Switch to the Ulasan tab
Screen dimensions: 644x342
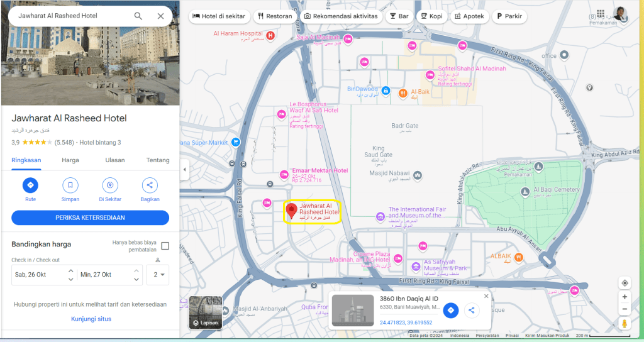pyautogui.click(x=114, y=160)
